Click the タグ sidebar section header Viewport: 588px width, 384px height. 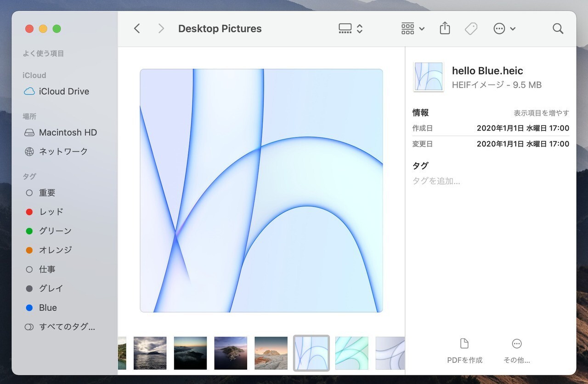29,177
